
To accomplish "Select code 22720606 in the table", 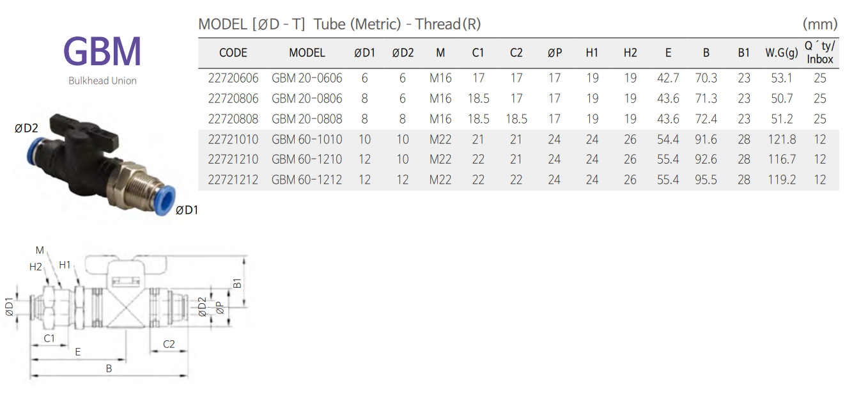I will (233, 79).
